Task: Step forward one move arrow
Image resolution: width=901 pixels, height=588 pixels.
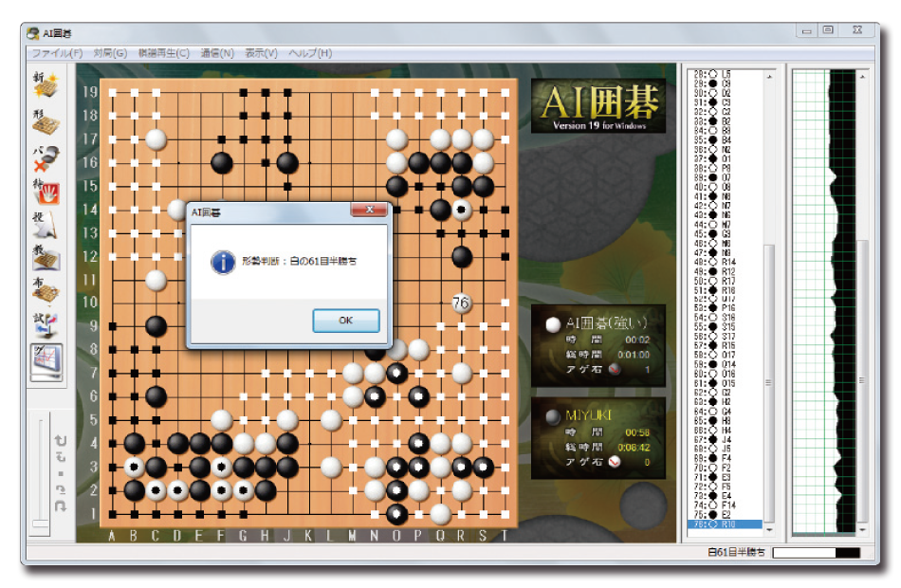Action: (61, 489)
